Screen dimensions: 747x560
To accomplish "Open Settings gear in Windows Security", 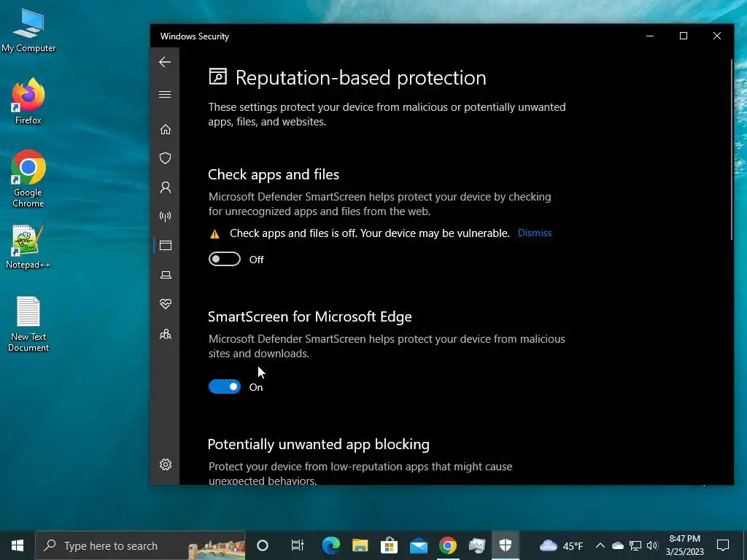I will point(166,464).
